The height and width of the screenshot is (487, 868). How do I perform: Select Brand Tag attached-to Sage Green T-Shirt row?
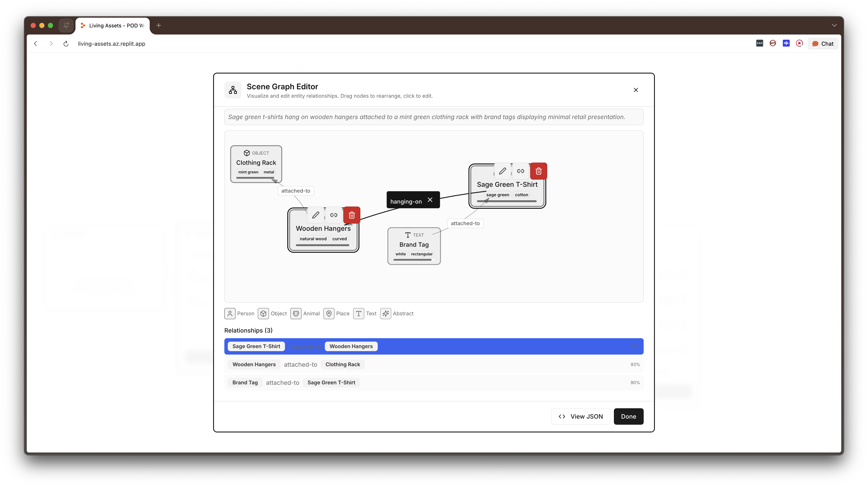pyautogui.click(x=434, y=383)
